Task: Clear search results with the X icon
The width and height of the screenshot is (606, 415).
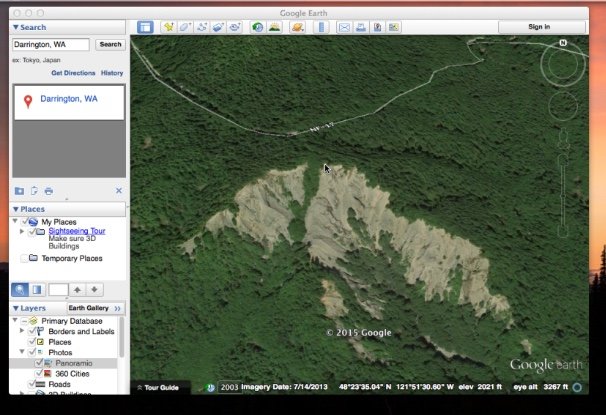Action: point(119,190)
